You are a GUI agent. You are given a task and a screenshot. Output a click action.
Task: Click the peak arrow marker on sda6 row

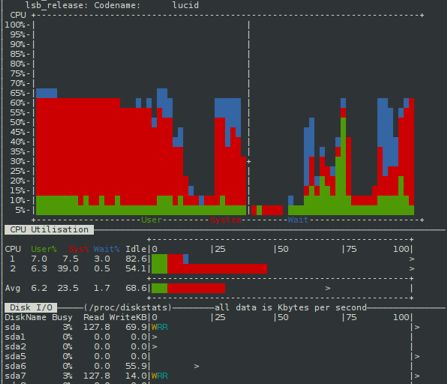(x=196, y=366)
